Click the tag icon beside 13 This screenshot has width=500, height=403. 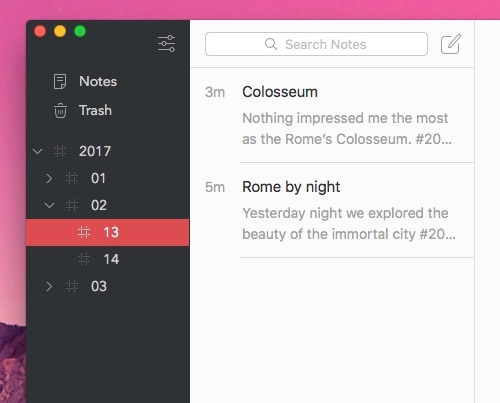coord(84,232)
